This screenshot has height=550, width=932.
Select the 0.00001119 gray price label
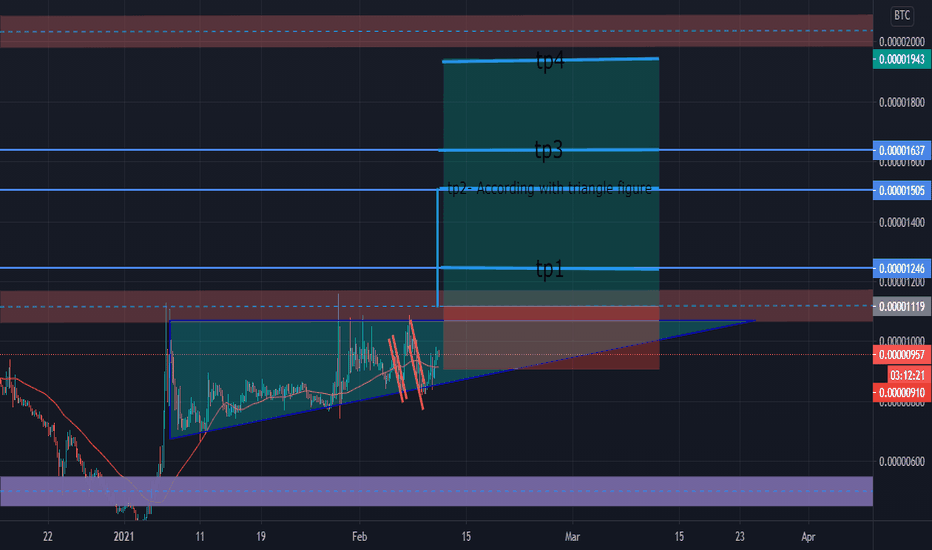(x=902, y=306)
